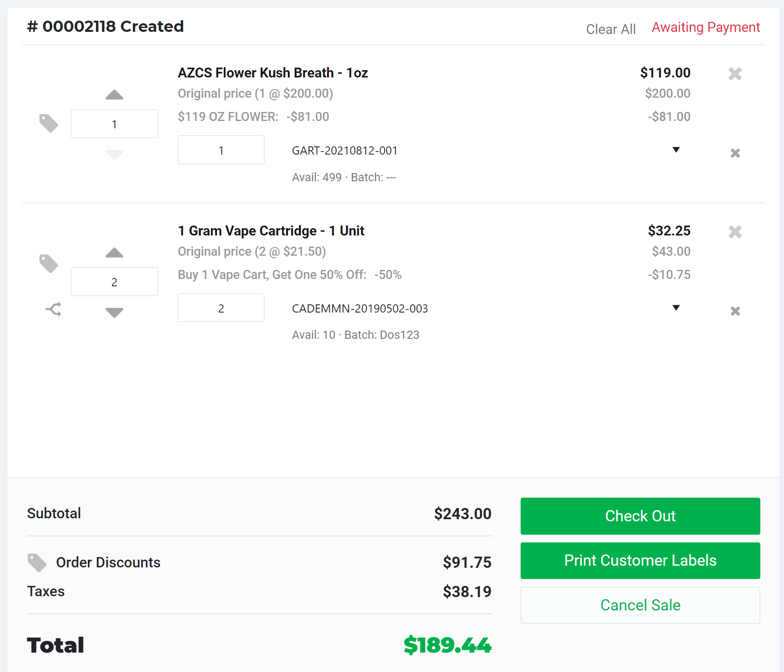Click the Kush Breath item quantity field
The width and height of the screenshot is (784, 672).
pyautogui.click(x=114, y=124)
